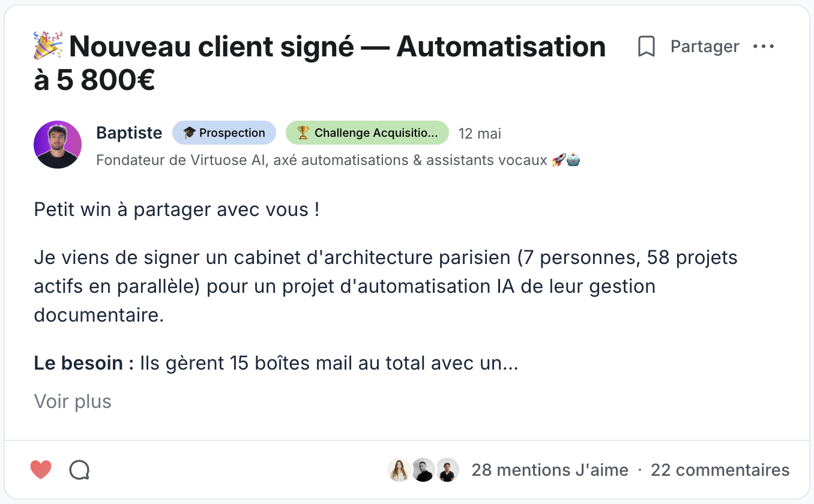The image size is (814, 504).
Task: Open the 22 commentaires link
Action: pos(720,470)
